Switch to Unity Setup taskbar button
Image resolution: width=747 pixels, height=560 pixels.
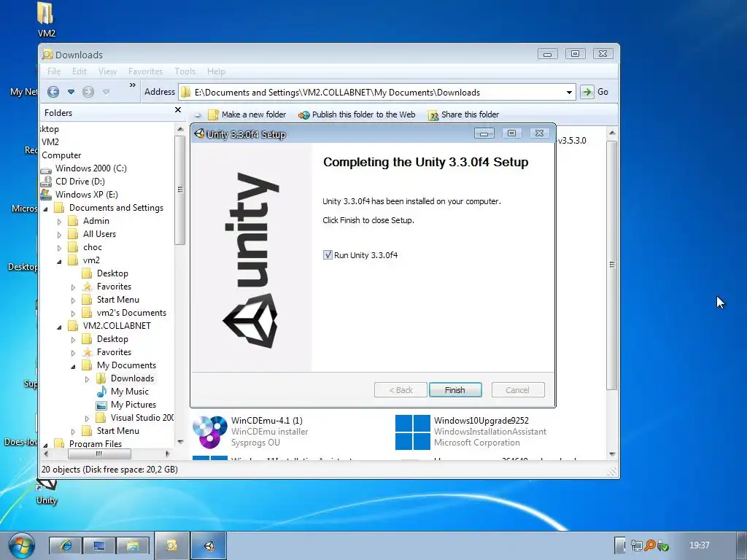tap(209, 545)
